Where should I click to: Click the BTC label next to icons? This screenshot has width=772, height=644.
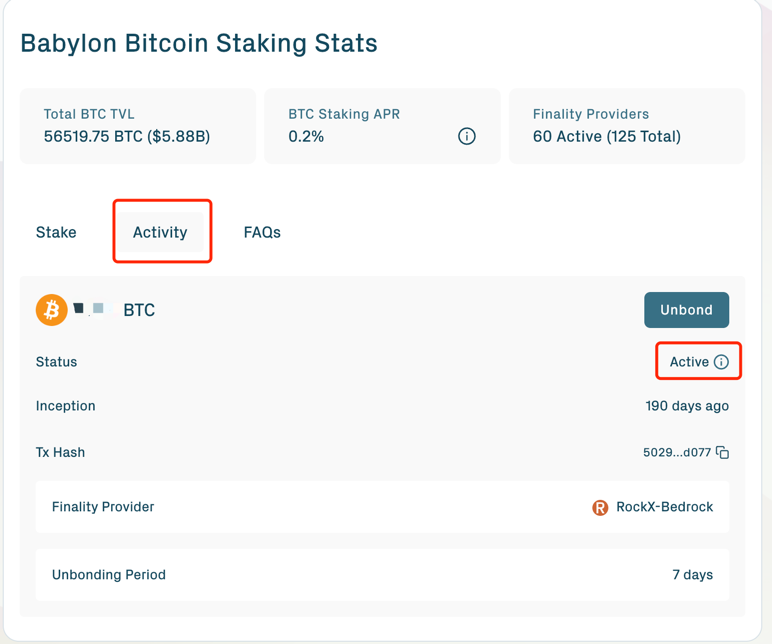(x=139, y=310)
